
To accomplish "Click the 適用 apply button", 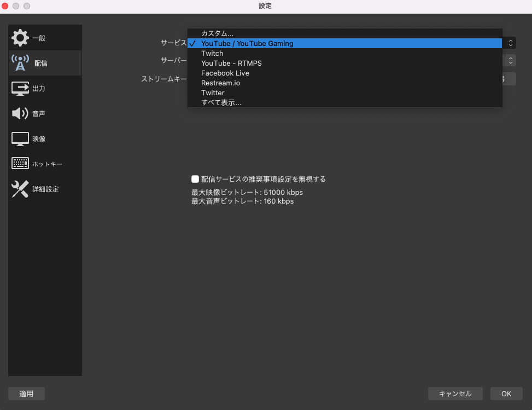I will pyautogui.click(x=26, y=394).
